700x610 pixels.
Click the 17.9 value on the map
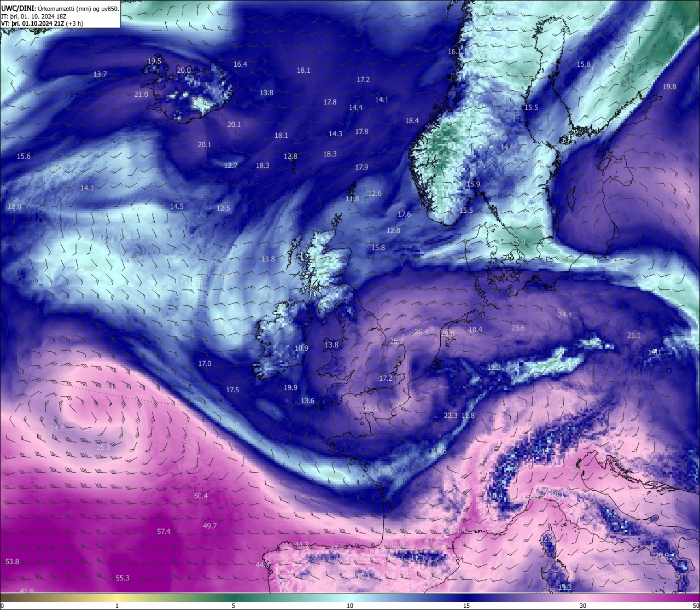coord(361,167)
